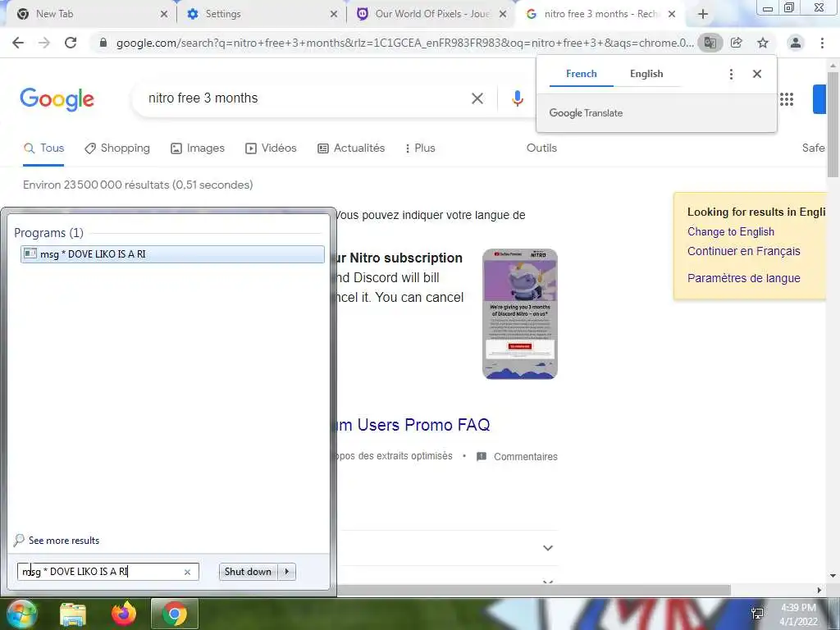The width and height of the screenshot is (840, 630).
Task: Click the Google logo
Action: (57, 99)
